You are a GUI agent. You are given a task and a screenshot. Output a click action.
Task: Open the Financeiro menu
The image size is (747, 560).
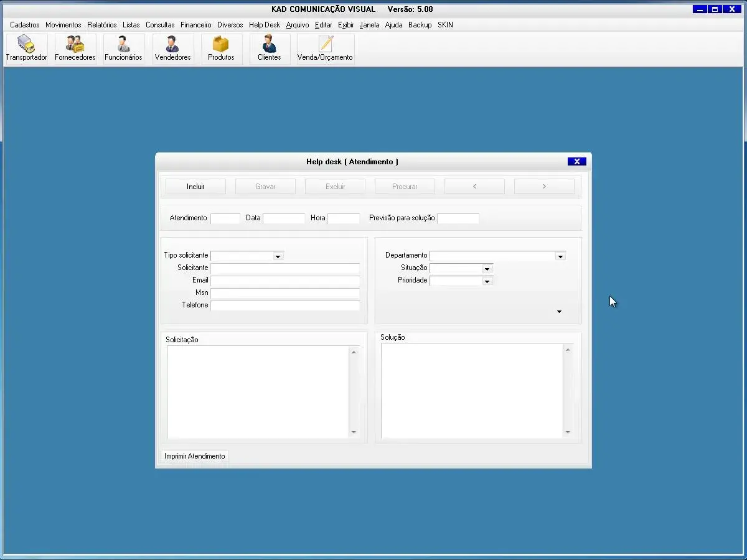(195, 25)
